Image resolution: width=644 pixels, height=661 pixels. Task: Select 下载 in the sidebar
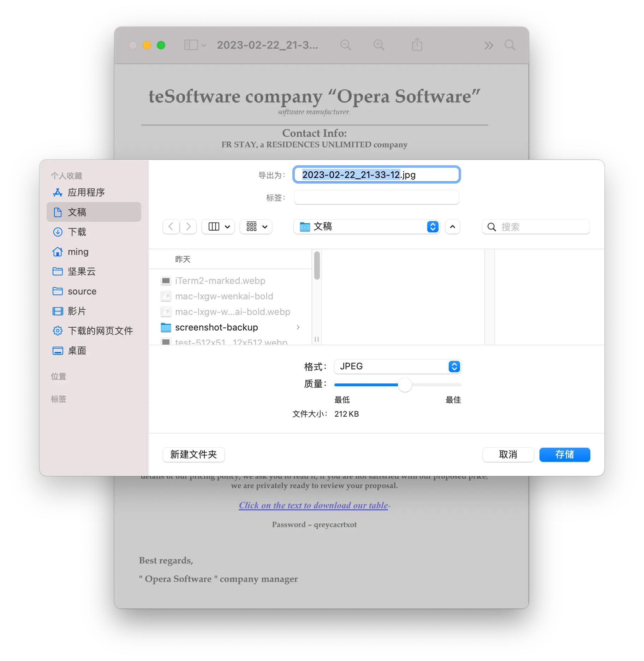pyautogui.click(x=94, y=232)
